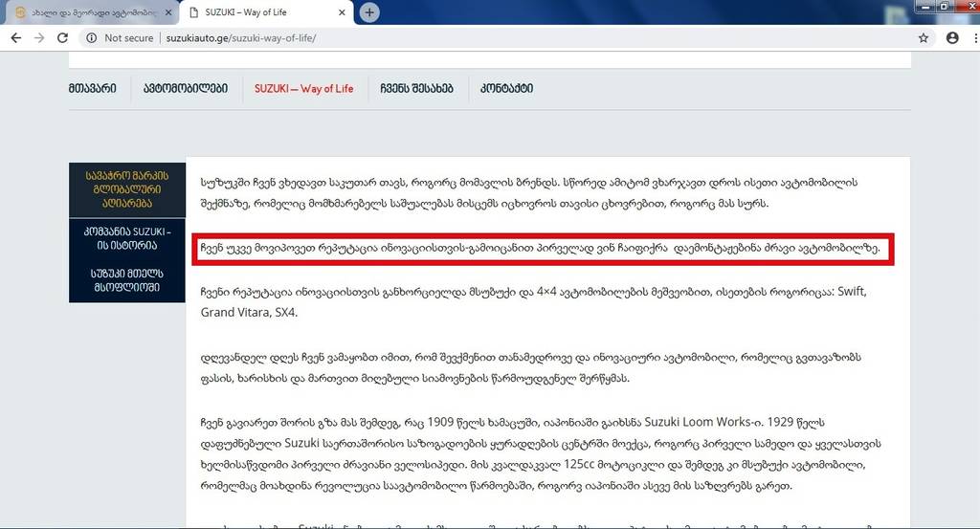Click the sentence starting ჩვენ უკვე მოვიპოვეთ
This screenshot has width=980, height=529.
pos(540,249)
